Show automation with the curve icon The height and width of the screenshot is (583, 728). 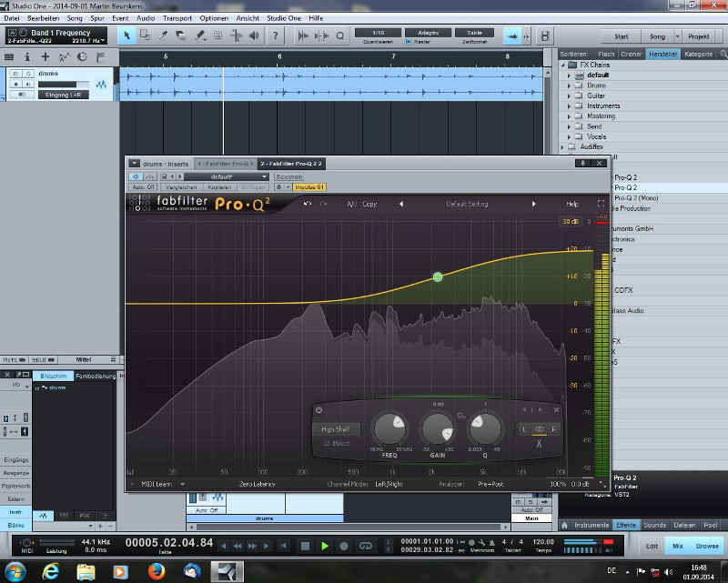pos(64,57)
